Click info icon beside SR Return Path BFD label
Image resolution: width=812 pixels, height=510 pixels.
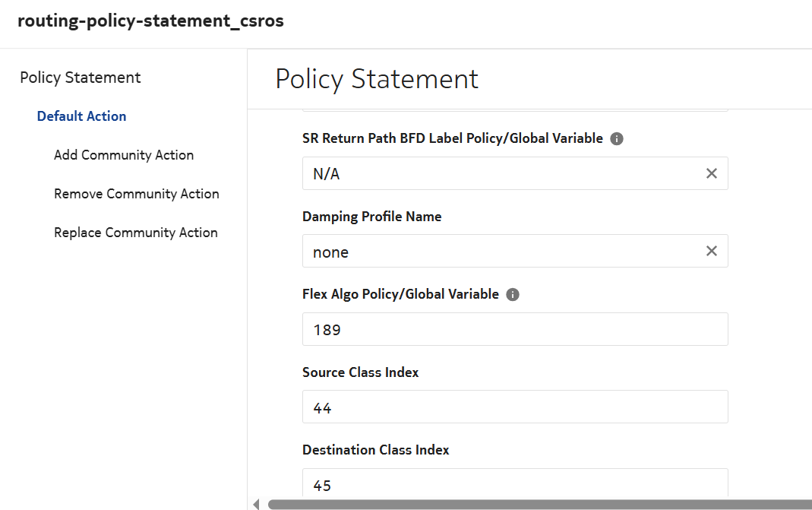pos(617,139)
